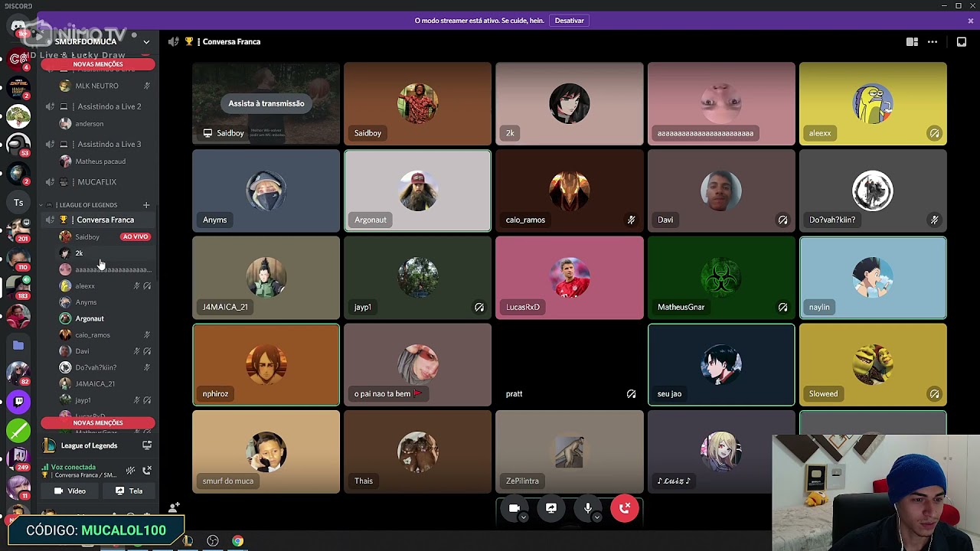Open globe server icon with badge 2
Image resolution: width=980 pixels, height=551 pixels.
coord(18,174)
